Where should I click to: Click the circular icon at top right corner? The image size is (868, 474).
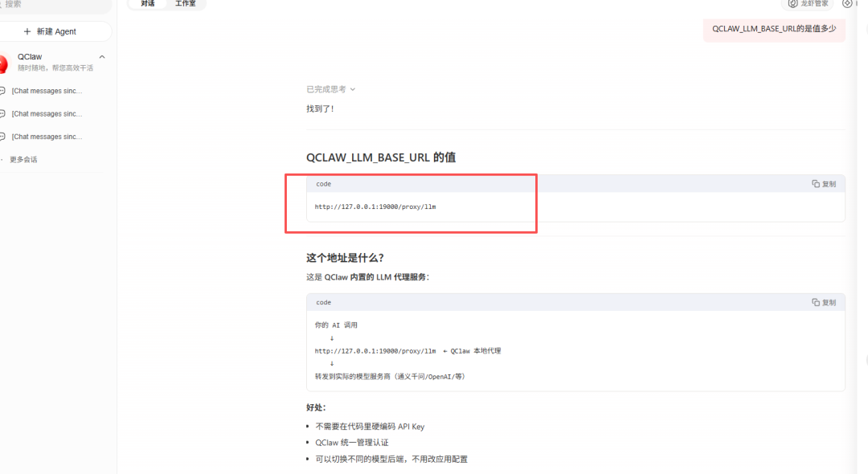point(847,3)
